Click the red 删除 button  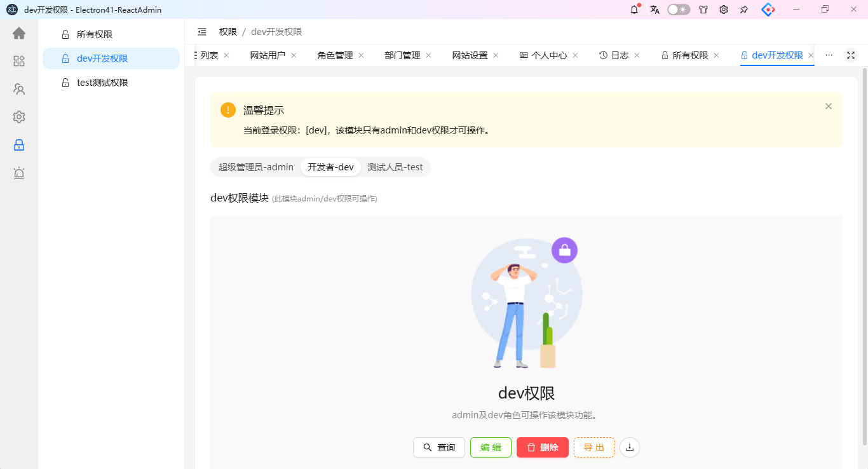point(543,447)
